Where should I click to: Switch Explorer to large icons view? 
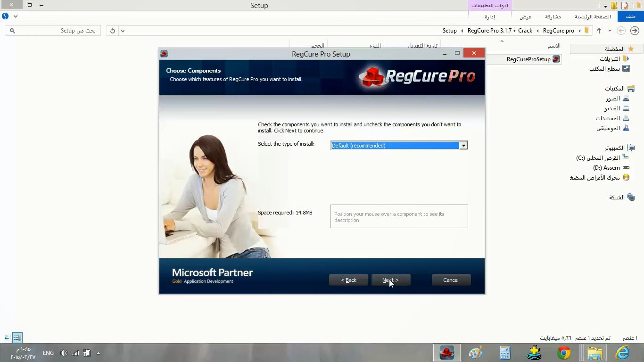7,337
